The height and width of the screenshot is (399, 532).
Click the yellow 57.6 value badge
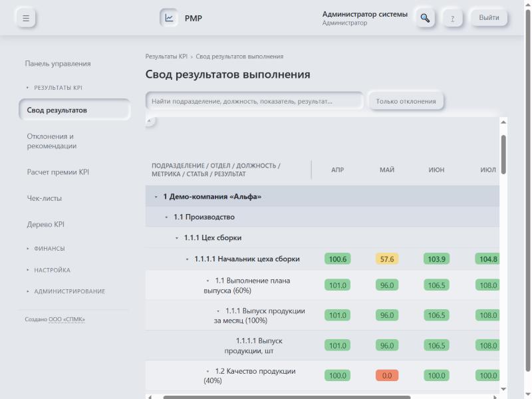click(387, 259)
